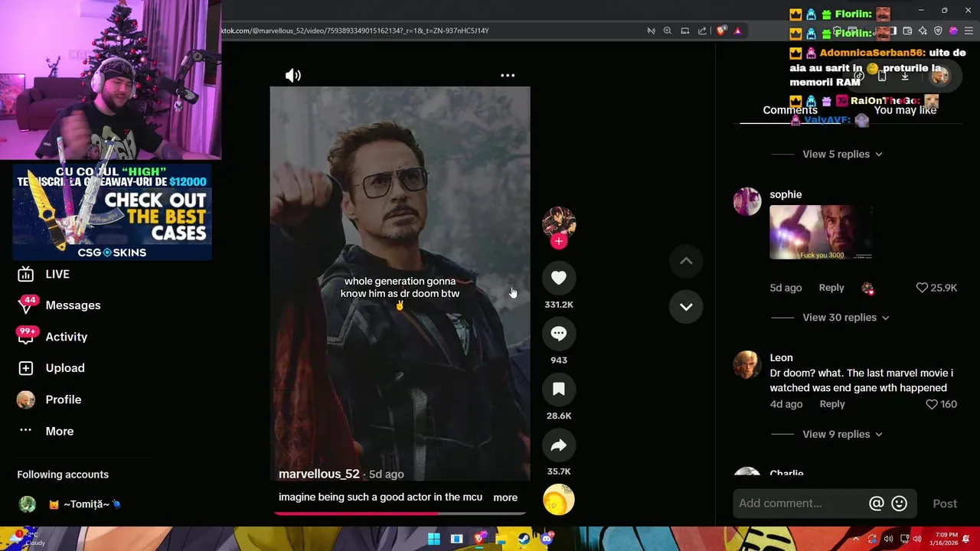980x551 pixels.
Task: Open Upload in the sidebar
Action: (65, 368)
